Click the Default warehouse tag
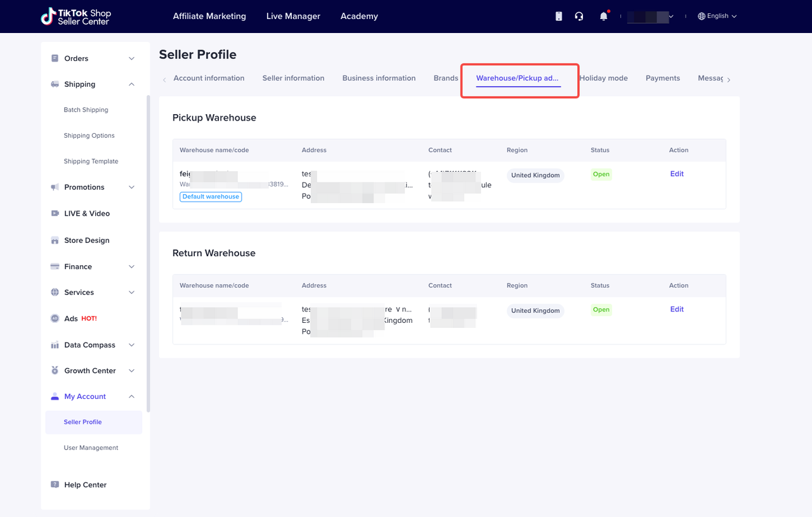 tap(211, 197)
